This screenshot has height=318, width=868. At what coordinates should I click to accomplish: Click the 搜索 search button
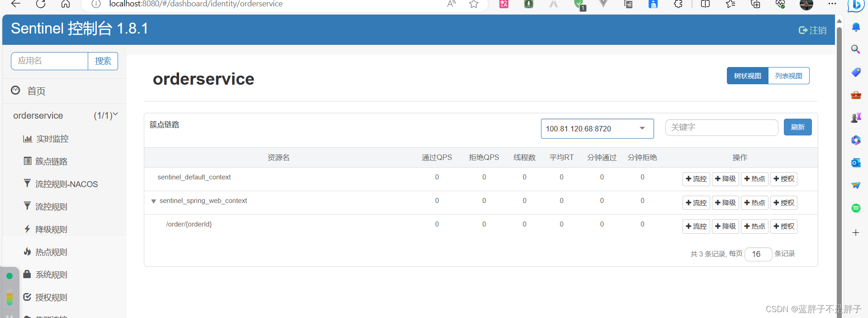click(x=103, y=61)
